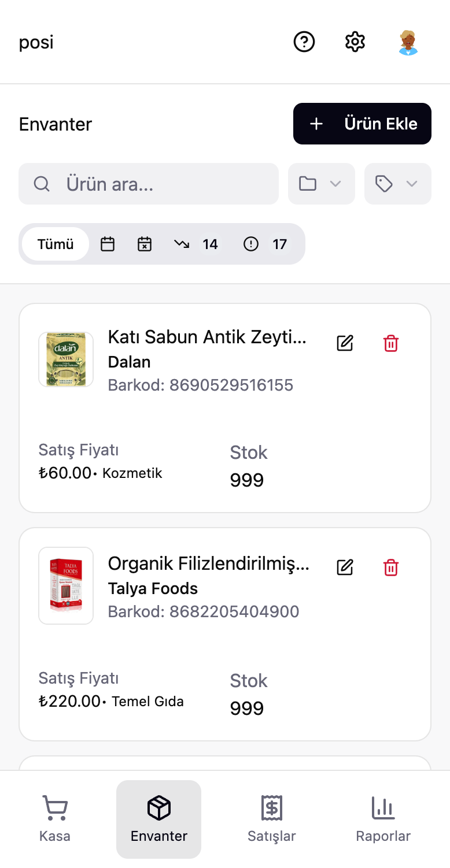Edit the Katı Sabun Antik product

(x=345, y=343)
